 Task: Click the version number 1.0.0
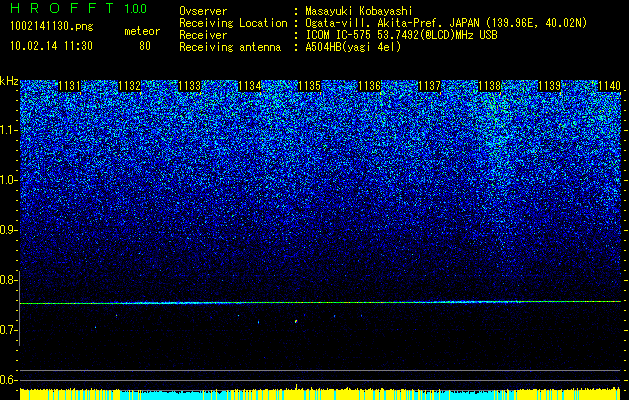pyautogui.click(x=136, y=9)
